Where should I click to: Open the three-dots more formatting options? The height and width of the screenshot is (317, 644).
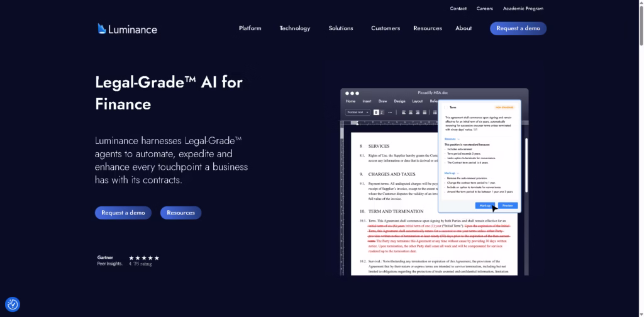[x=390, y=113]
